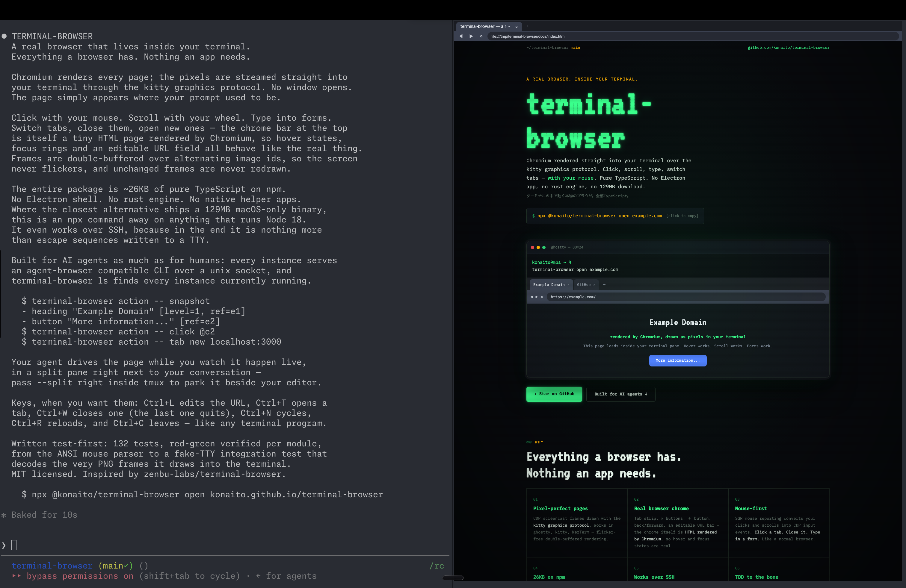
Task: Click forward arrow in demo mockup toolbar
Action: point(537,297)
